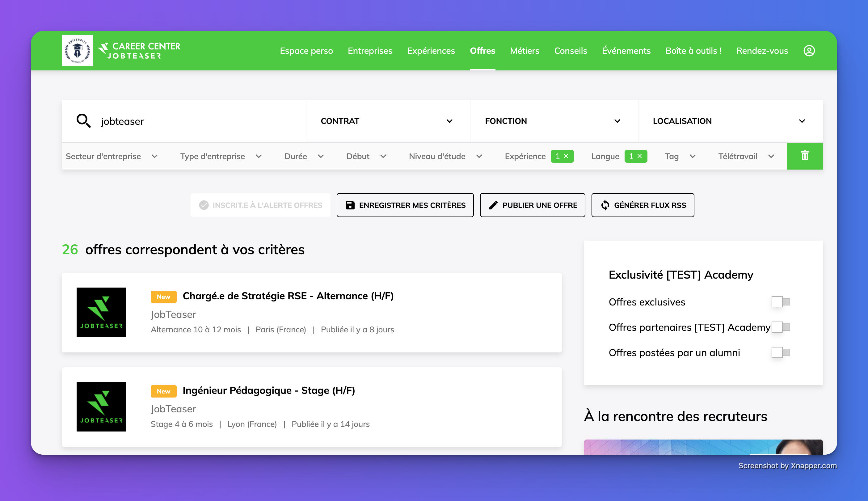Click New badge on Chargé.e de Stratégie offer
The width and height of the screenshot is (868, 501).
163,297
